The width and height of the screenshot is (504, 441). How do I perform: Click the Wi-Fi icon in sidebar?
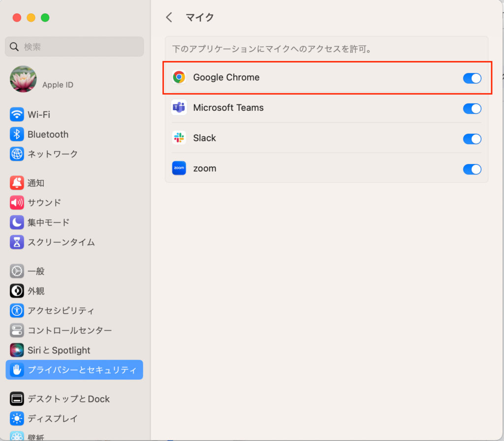[x=17, y=115]
